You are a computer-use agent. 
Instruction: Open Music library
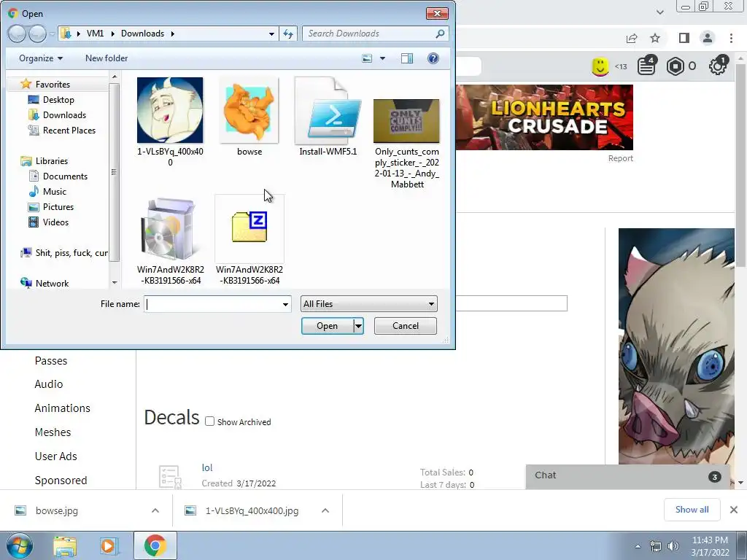coord(54,192)
